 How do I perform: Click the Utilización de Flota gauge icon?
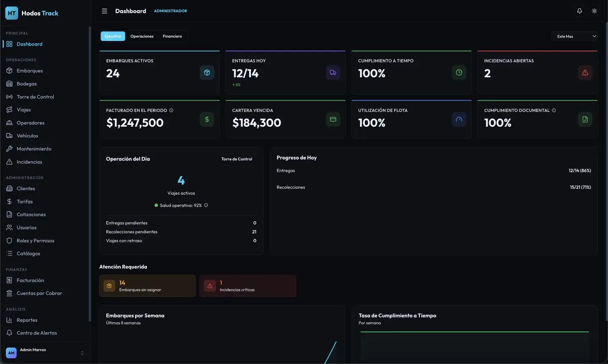459,120
